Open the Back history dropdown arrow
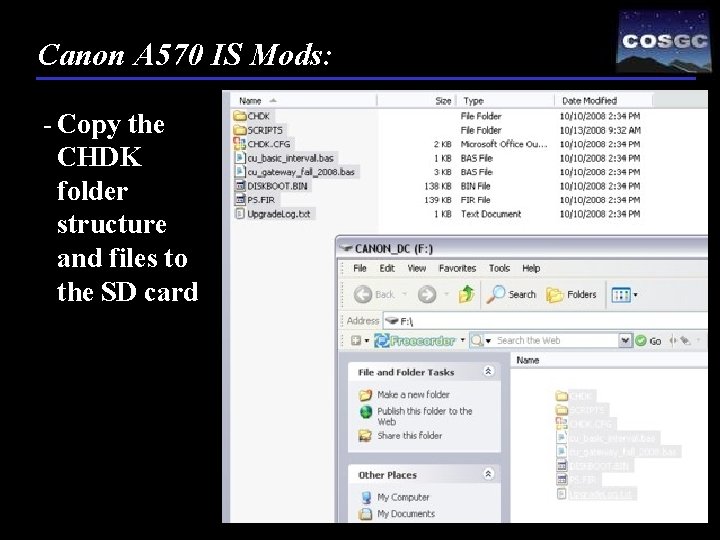Viewport: 720px width, 540px height. coord(404,294)
